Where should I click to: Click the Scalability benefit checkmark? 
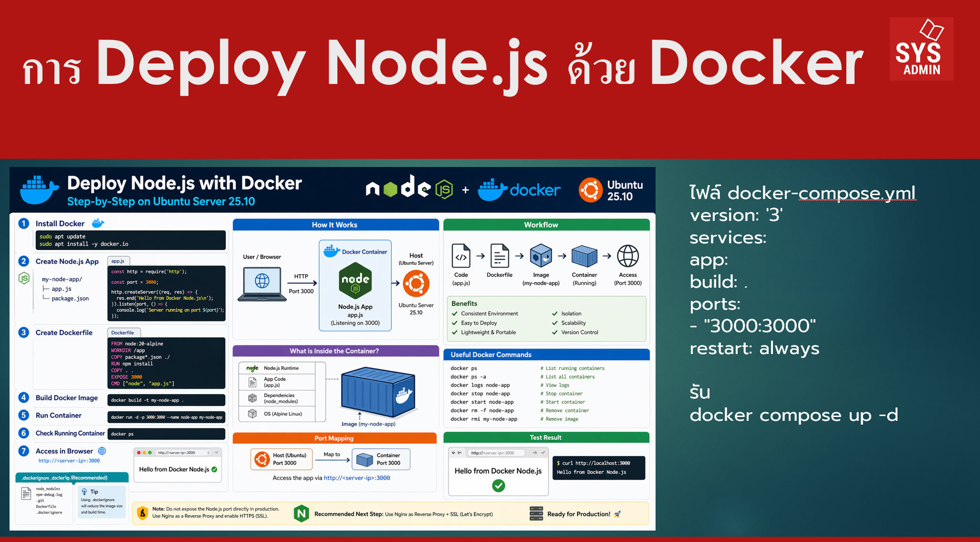[555, 323]
